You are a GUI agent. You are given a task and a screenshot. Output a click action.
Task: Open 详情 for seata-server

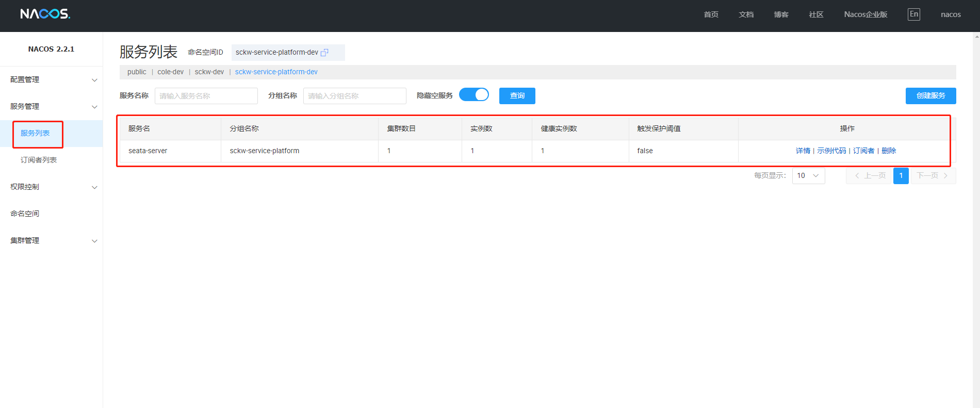point(803,151)
